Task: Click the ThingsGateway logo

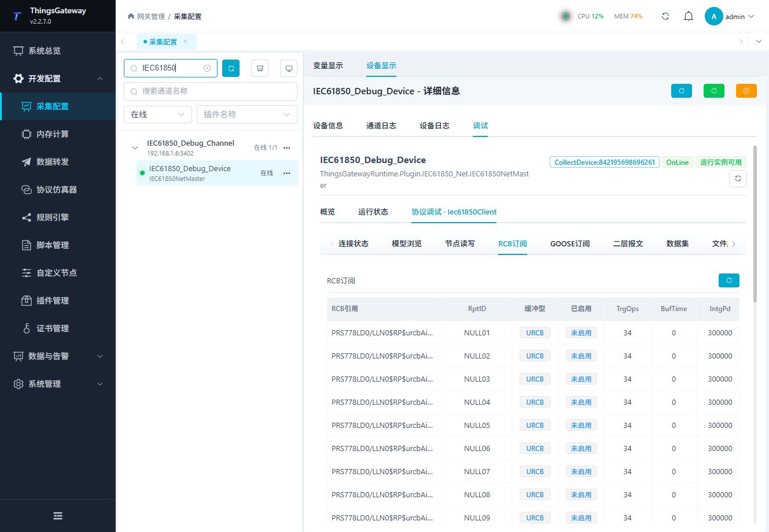Action: (x=17, y=16)
